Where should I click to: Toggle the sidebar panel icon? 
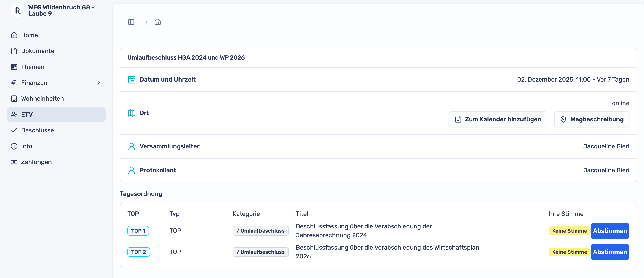click(131, 22)
